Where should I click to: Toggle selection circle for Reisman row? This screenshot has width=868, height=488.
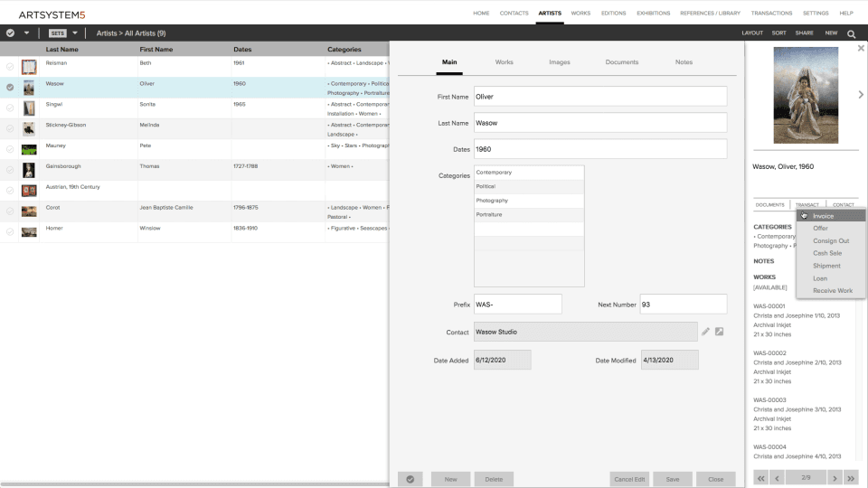[x=10, y=66]
